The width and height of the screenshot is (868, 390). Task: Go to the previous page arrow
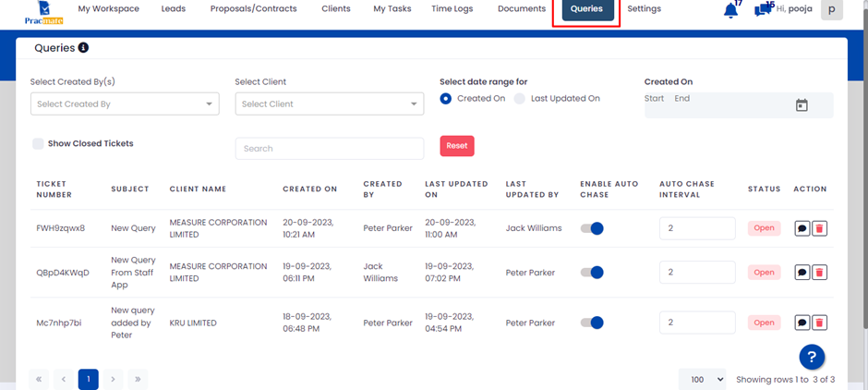[64, 380]
